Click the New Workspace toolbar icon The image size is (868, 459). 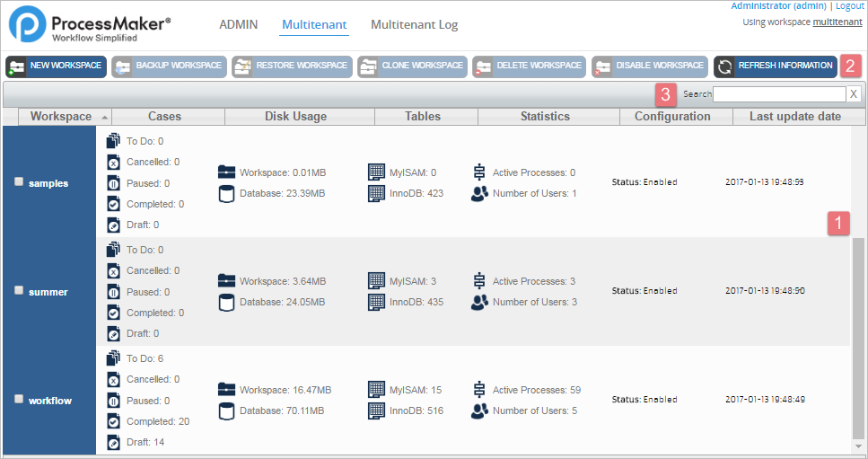tap(16, 66)
